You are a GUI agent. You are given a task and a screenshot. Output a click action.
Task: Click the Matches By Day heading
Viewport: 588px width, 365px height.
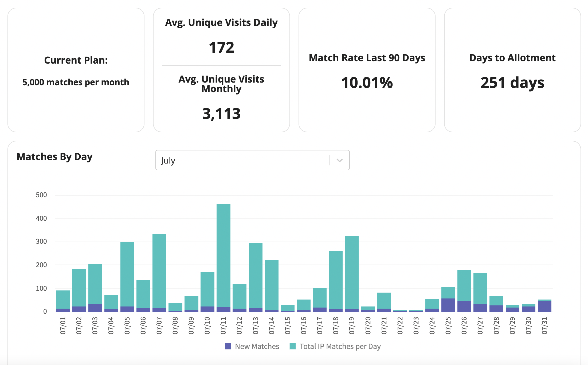click(54, 157)
